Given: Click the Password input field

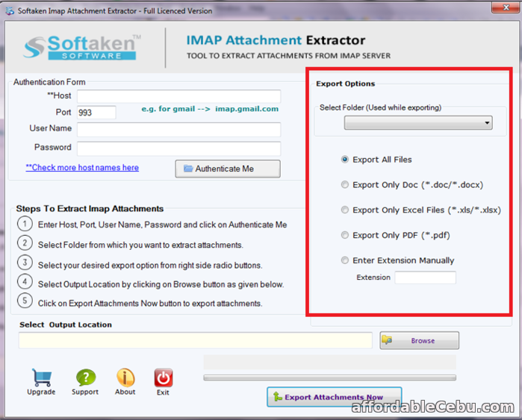Looking at the screenshot, I should tap(179, 148).
